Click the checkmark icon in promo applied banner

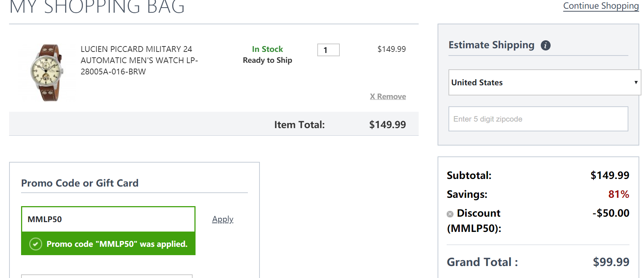point(36,244)
